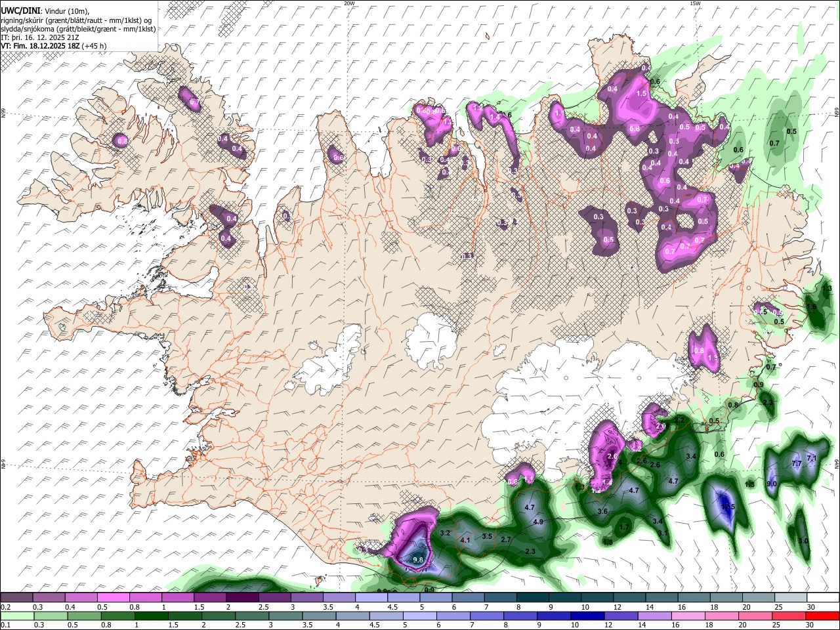840x630 pixels.
Task: Click the 7.7 precipitation value on map
Action: [x=797, y=463]
